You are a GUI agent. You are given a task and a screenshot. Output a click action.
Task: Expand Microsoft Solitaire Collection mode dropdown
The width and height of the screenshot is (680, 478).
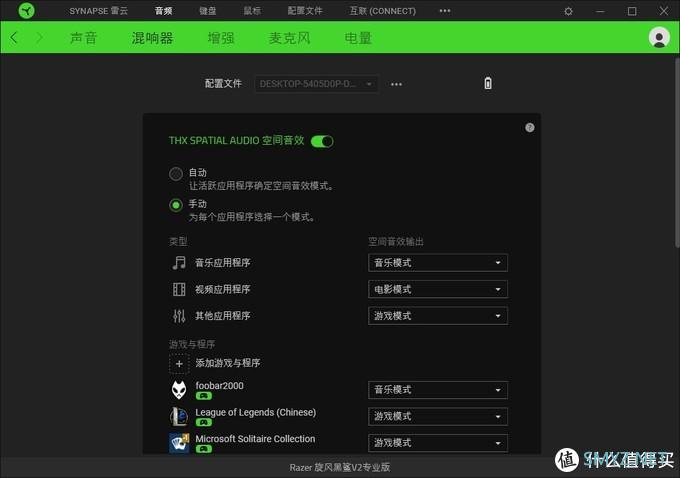coord(438,443)
